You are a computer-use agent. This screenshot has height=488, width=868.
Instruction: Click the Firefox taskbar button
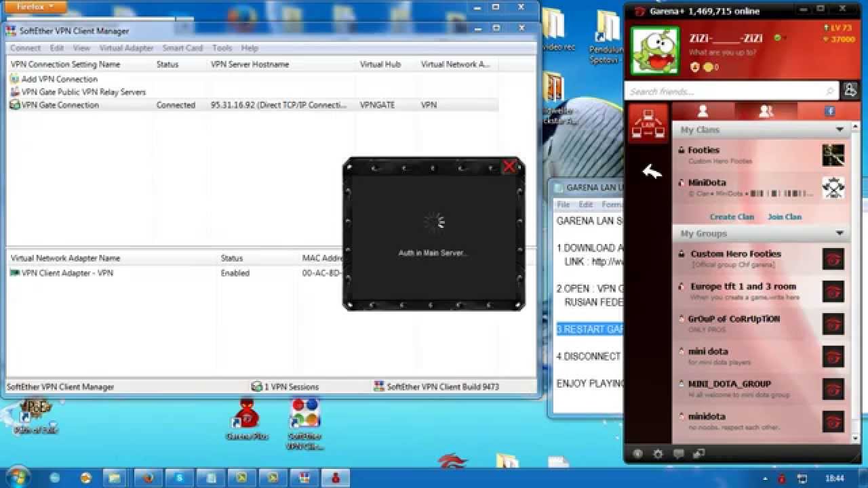[x=146, y=478]
